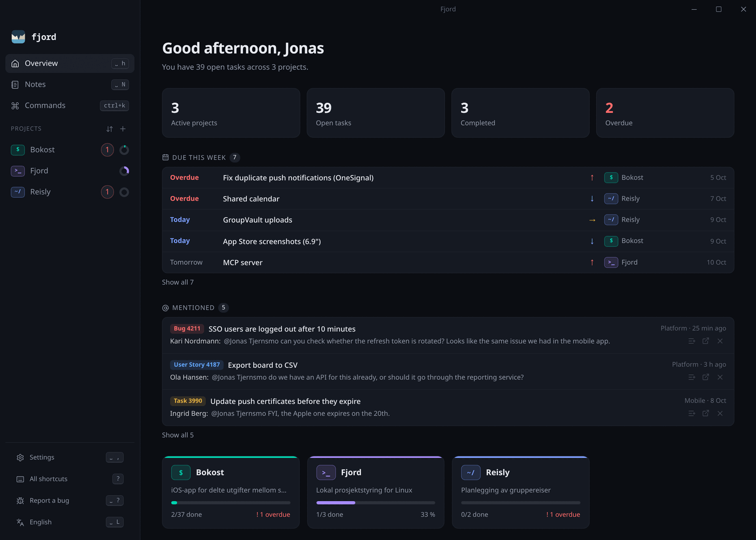Open Commands palette entry

(70, 105)
